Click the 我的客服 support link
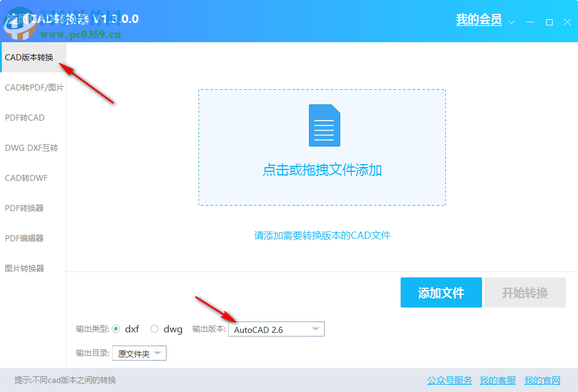The image size is (578, 392). (x=497, y=381)
